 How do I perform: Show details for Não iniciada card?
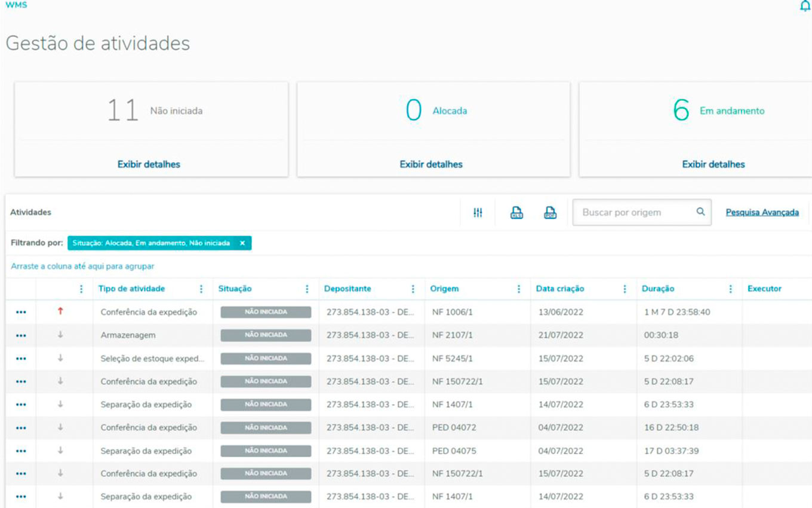(149, 164)
